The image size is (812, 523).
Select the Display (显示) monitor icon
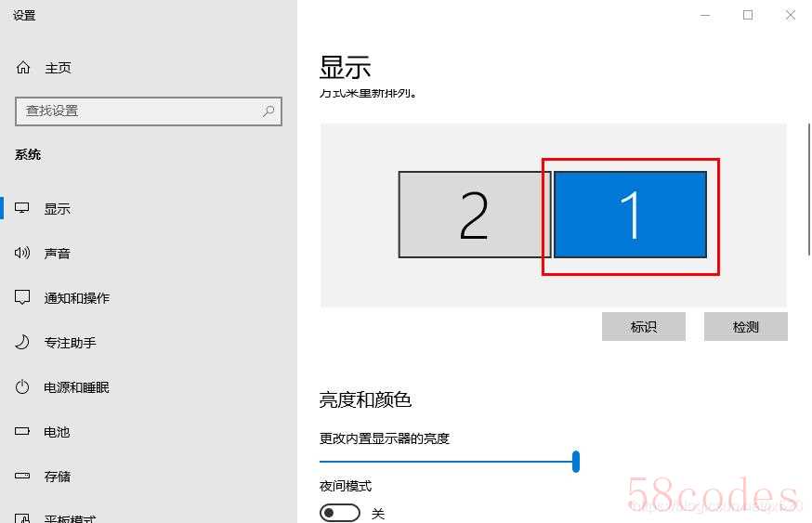coord(21,208)
